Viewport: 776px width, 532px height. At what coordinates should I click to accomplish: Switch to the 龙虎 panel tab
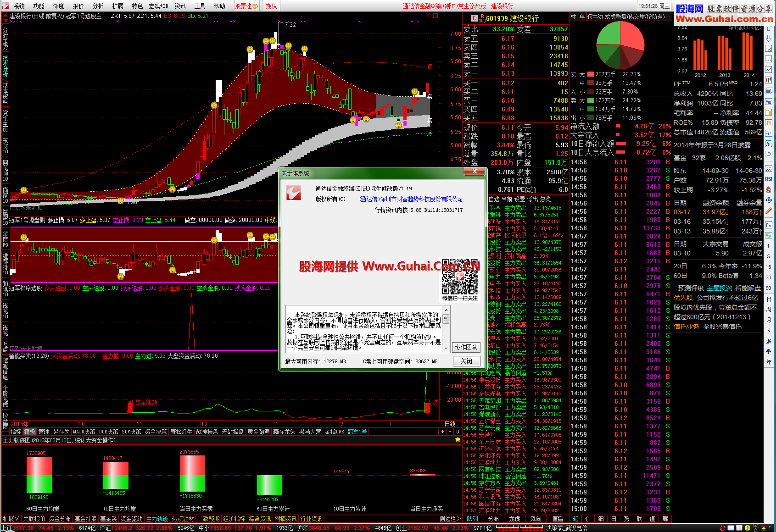coord(515,519)
